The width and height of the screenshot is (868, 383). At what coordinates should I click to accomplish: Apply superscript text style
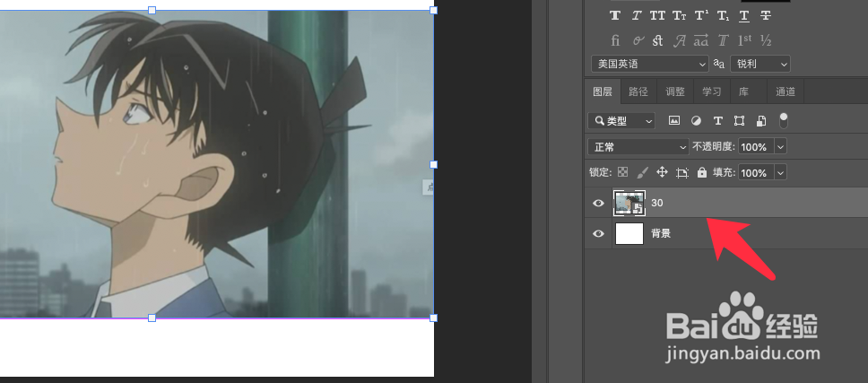pos(701,15)
